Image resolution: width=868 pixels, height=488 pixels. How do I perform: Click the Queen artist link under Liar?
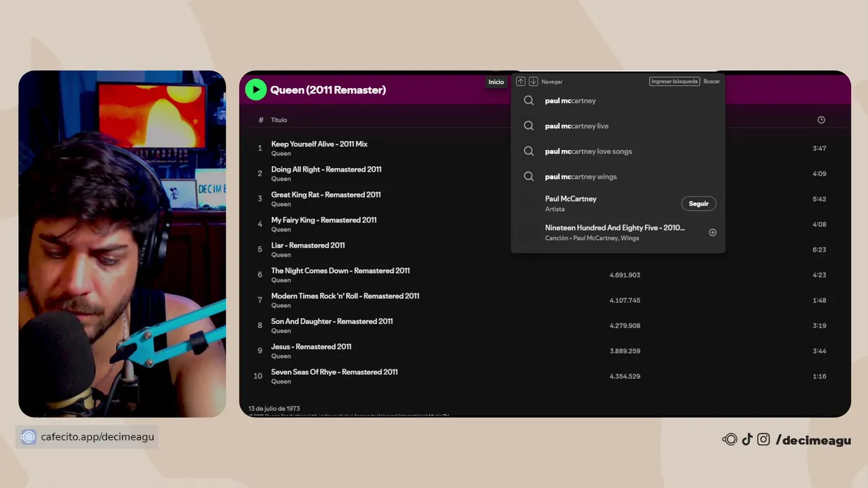pyautogui.click(x=281, y=255)
